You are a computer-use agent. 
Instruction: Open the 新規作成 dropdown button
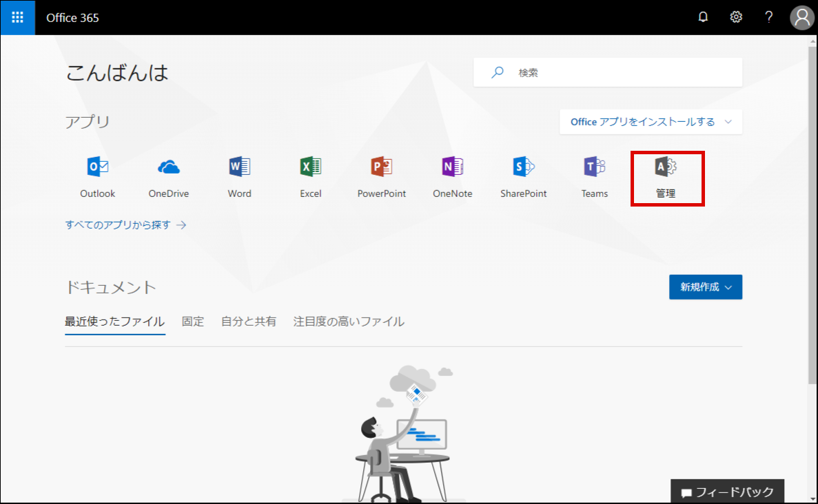(x=705, y=287)
